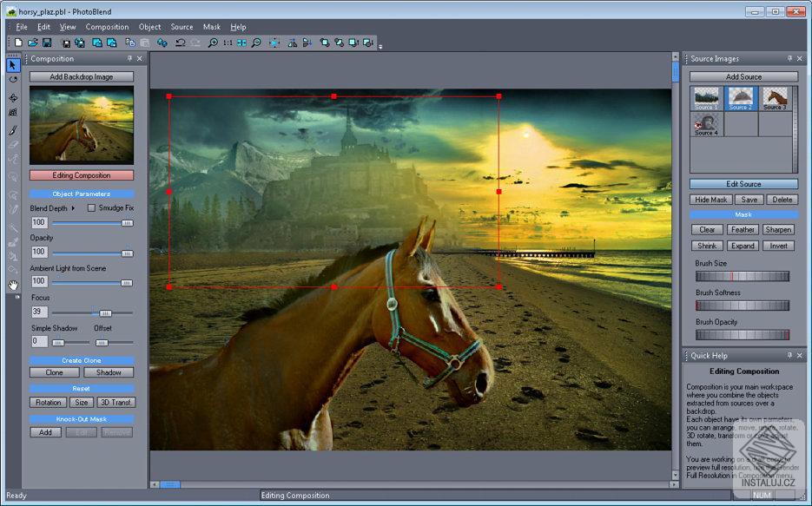Open the toolbar overflow options arrow
Viewport: 812px width, 506px height.
[380, 46]
